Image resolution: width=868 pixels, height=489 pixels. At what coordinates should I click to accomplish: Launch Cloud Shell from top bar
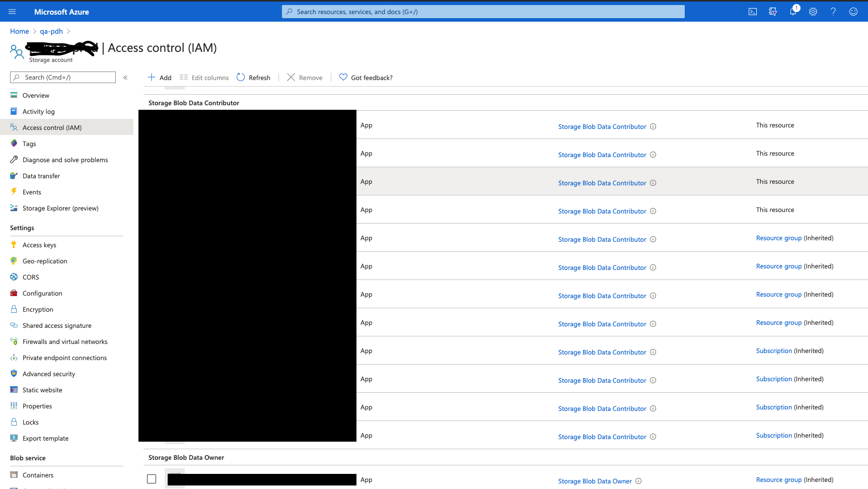[753, 12]
